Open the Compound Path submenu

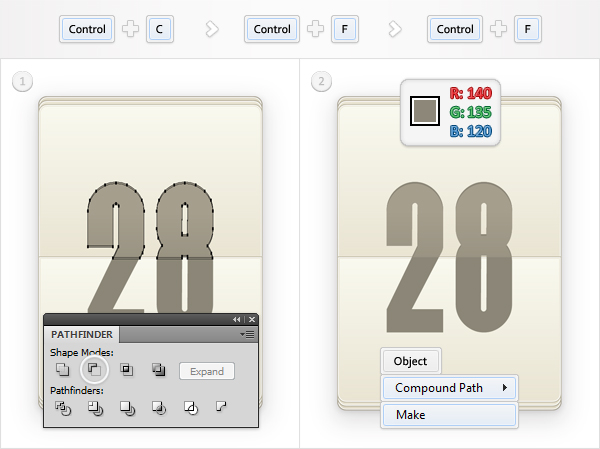tap(450, 388)
